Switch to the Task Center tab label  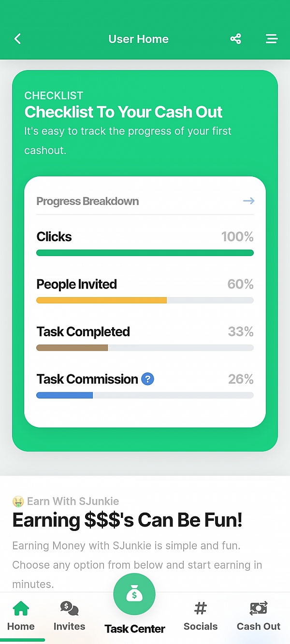[x=135, y=629]
